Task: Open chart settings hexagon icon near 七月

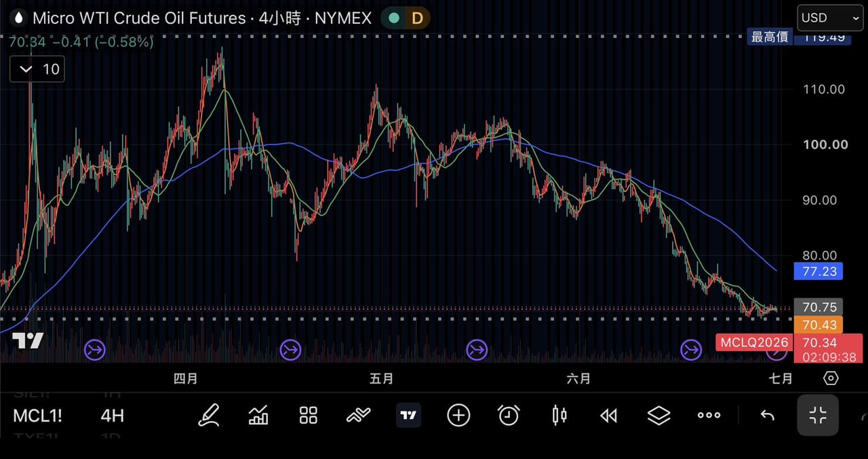Action: [x=831, y=378]
